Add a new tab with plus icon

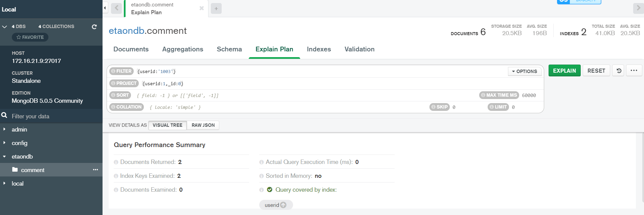pos(216,8)
